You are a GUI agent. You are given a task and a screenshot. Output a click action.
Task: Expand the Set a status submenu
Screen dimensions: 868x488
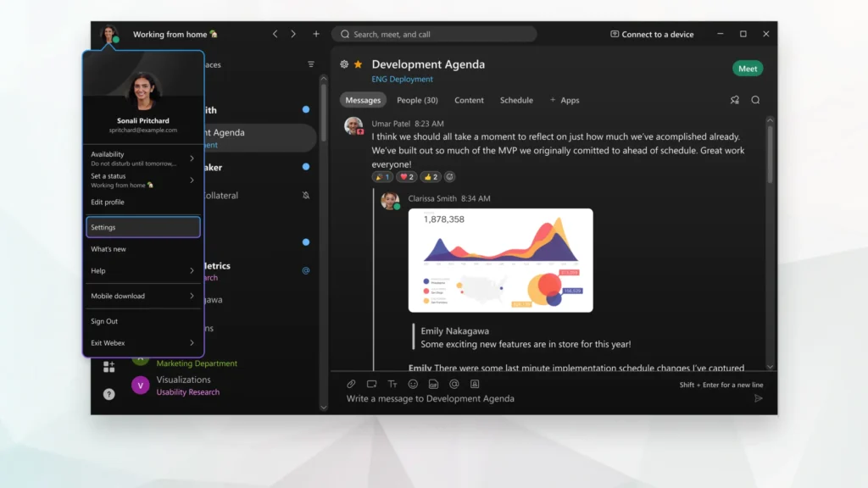point(142,180)
